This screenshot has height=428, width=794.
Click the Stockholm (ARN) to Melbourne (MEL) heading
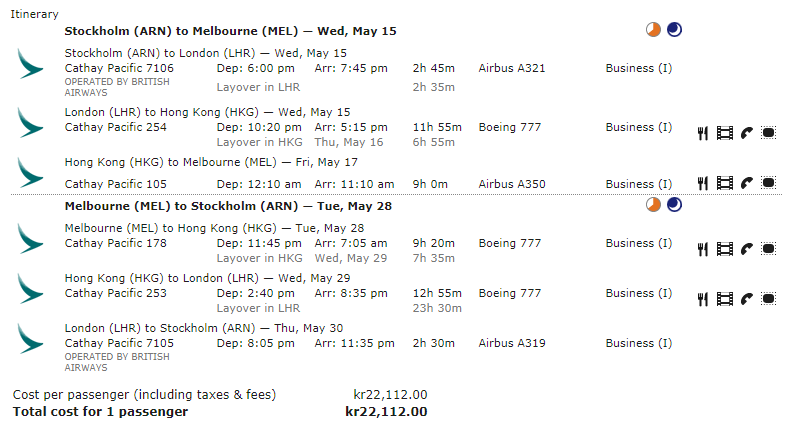230,31
